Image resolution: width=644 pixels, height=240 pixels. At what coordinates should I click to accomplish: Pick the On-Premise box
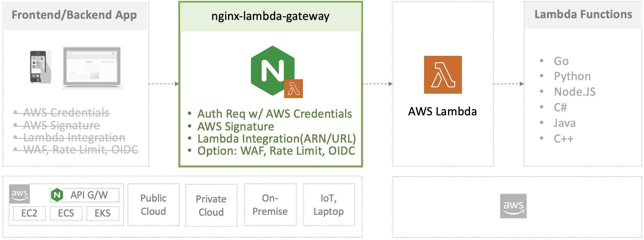click(x=270, y=205)
